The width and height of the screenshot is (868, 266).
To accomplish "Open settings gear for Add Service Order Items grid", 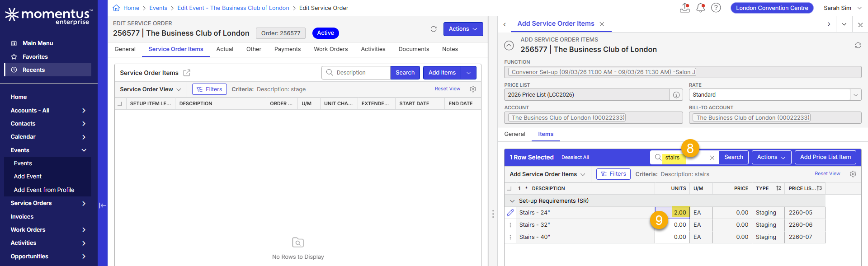I will tap(853, 174).
